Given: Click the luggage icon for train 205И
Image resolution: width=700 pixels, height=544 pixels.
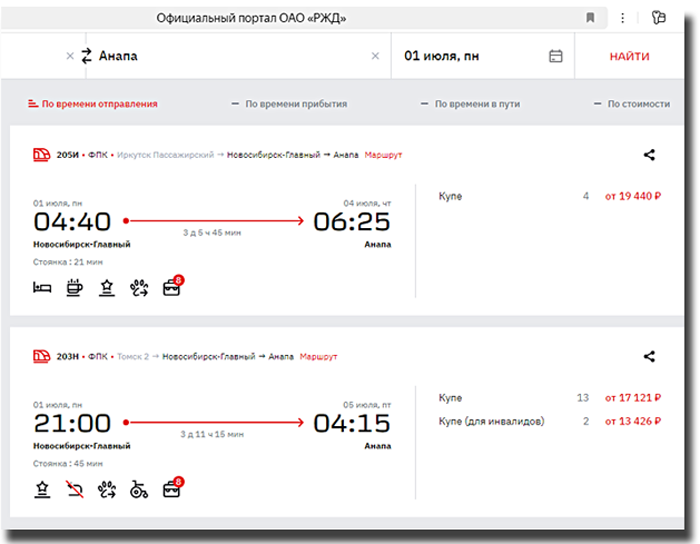Looking at the screenshot, I should pos(173,286).
